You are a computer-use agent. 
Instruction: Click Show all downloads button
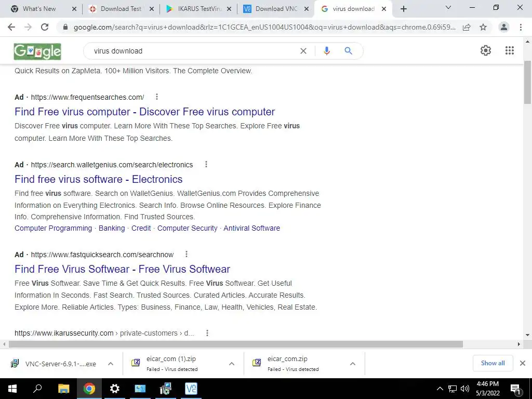tap(493, 363)
